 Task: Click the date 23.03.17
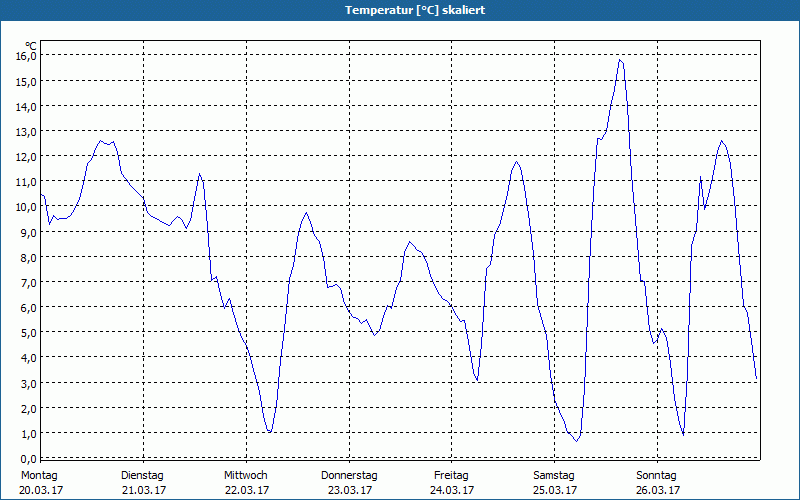click(x=350, y=491)
